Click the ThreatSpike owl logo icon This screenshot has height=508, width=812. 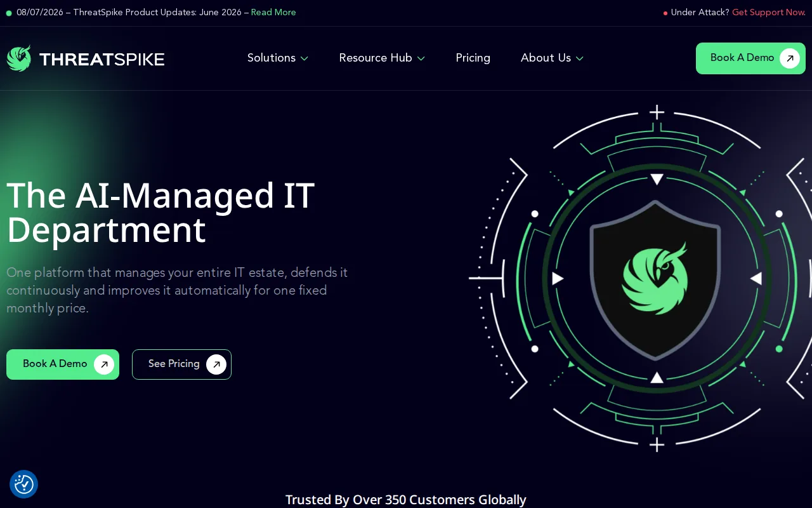[x=19, y=58]
